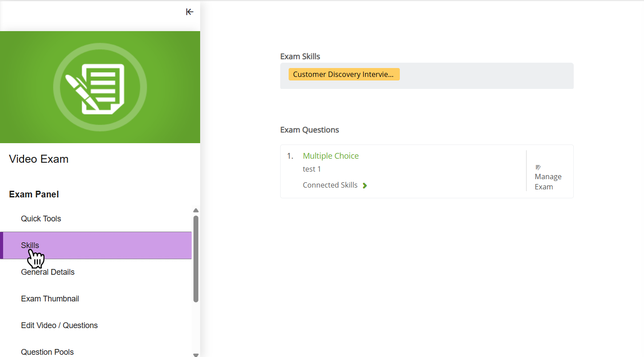Click the Video Exam title
Image resolution: width=644 pixels, height=357 pixels.
pos(39,159)
